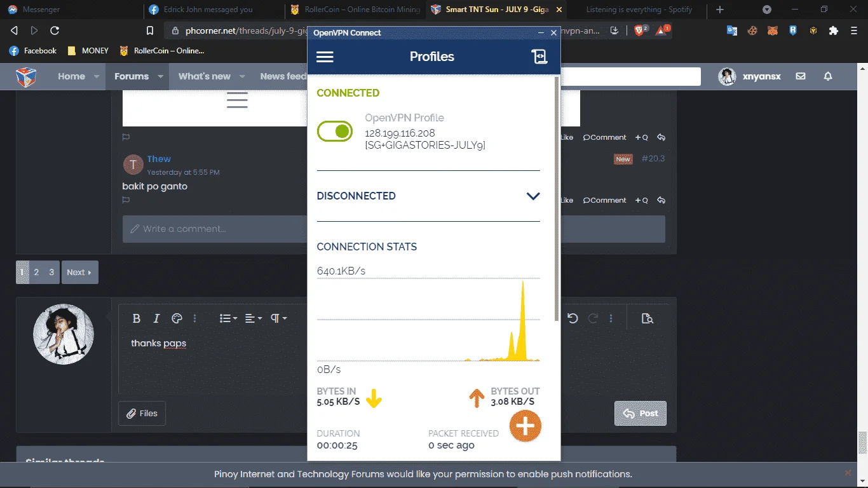Click the OpenVPN window scrollbar
The image size is (868, 488).
coord(557,199)
